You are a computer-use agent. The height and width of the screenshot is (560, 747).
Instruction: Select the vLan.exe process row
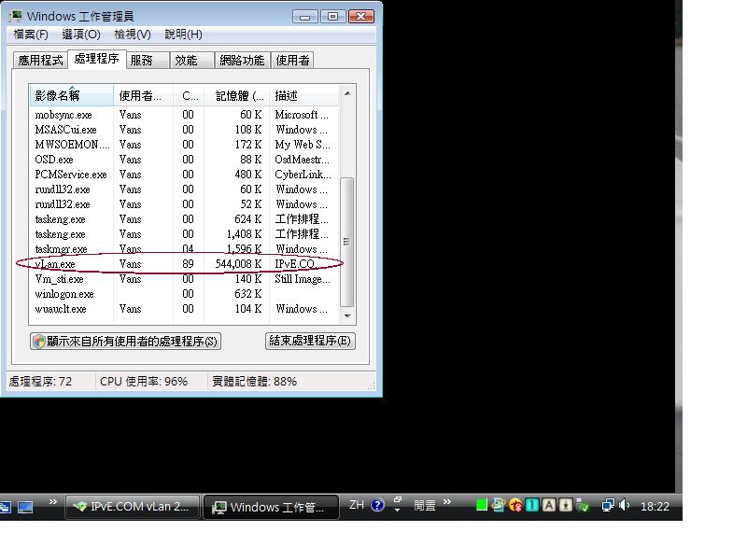(184, 264)
